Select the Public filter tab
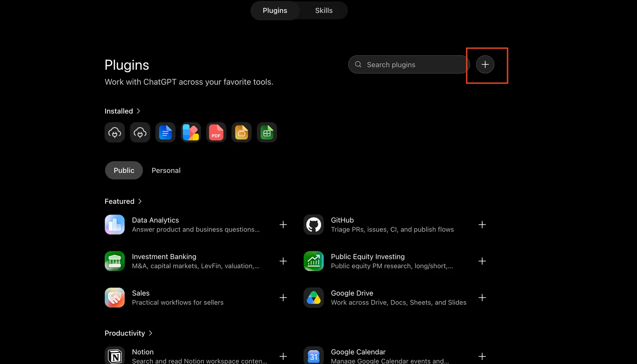The height and width of the screenshot is (364, 637). [124, 170]
